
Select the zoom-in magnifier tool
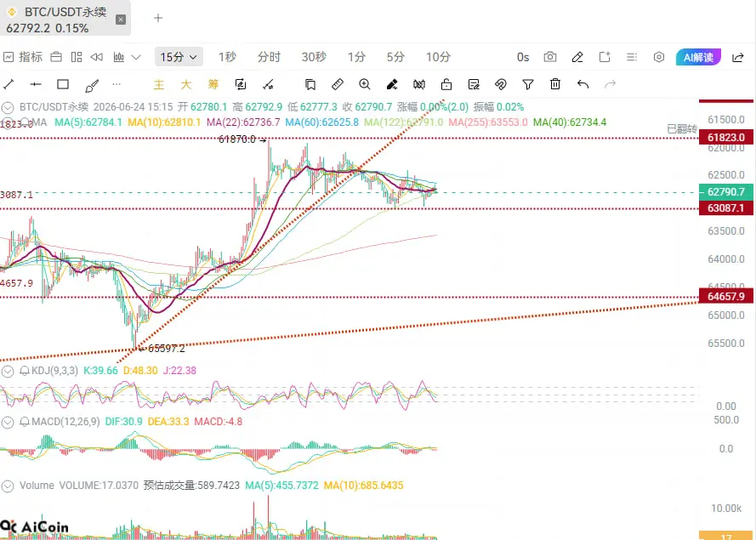click(x=365, y=84)
